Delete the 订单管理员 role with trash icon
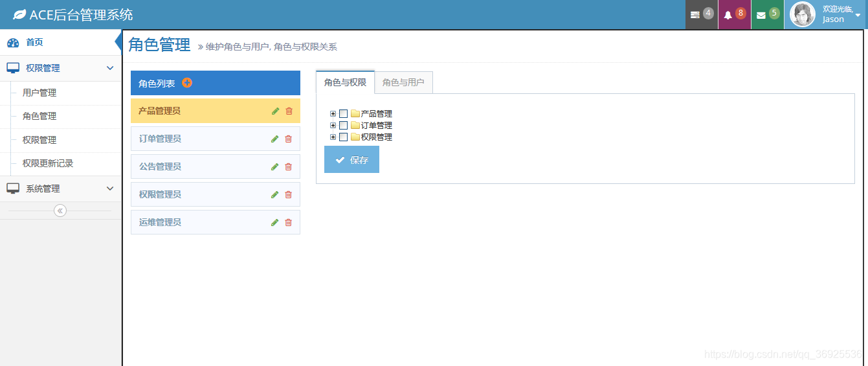The width and height of the screenshot is (868, 366). click(289, 139)
